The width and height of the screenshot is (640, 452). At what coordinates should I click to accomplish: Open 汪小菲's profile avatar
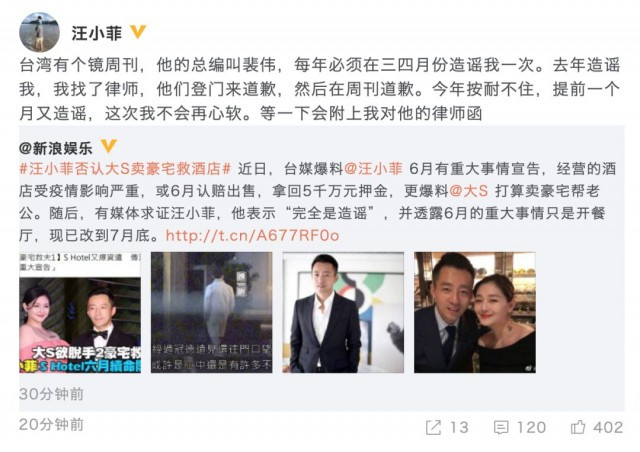pos(40,32)
